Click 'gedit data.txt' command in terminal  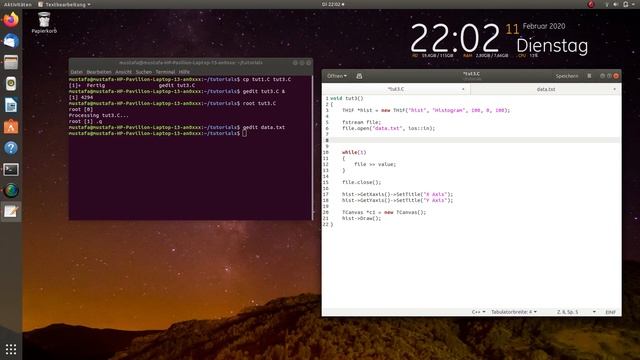tap(264, 127)
